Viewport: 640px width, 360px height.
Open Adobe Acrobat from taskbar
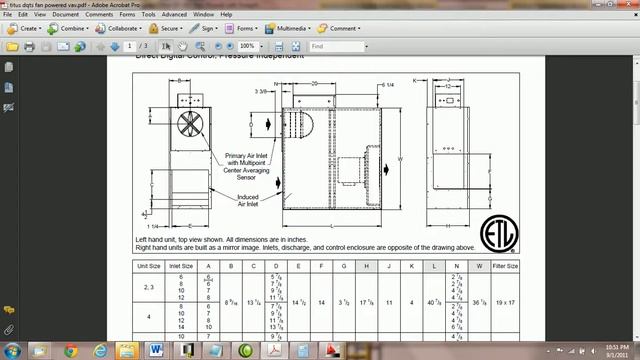pos(274,351)
